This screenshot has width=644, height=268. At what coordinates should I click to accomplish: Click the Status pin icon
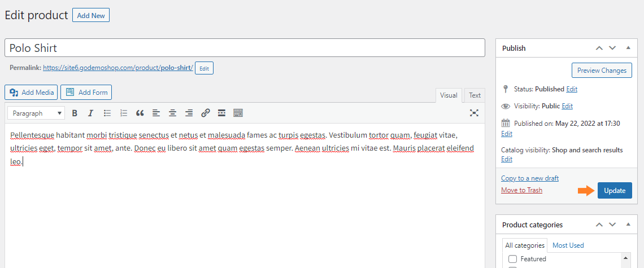coord(506,89)
